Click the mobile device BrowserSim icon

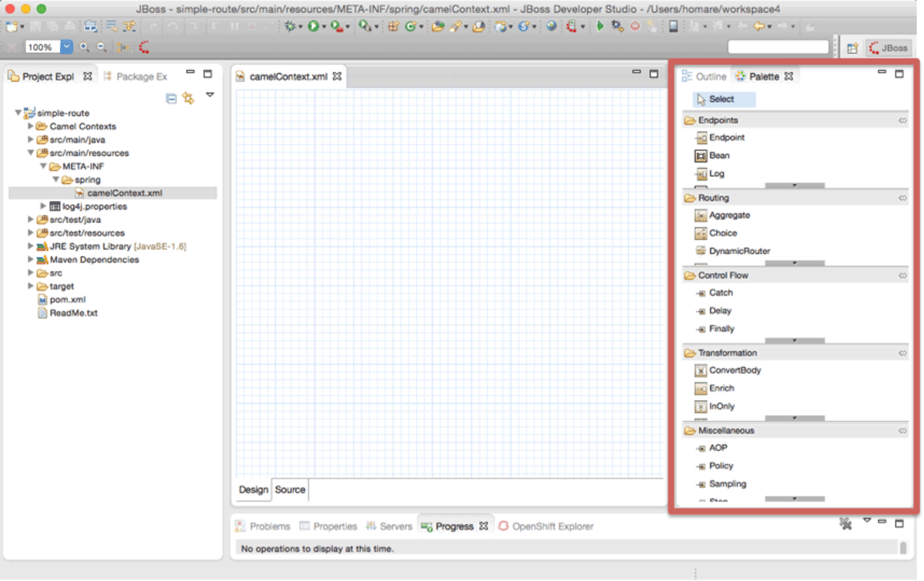point(672,26)
